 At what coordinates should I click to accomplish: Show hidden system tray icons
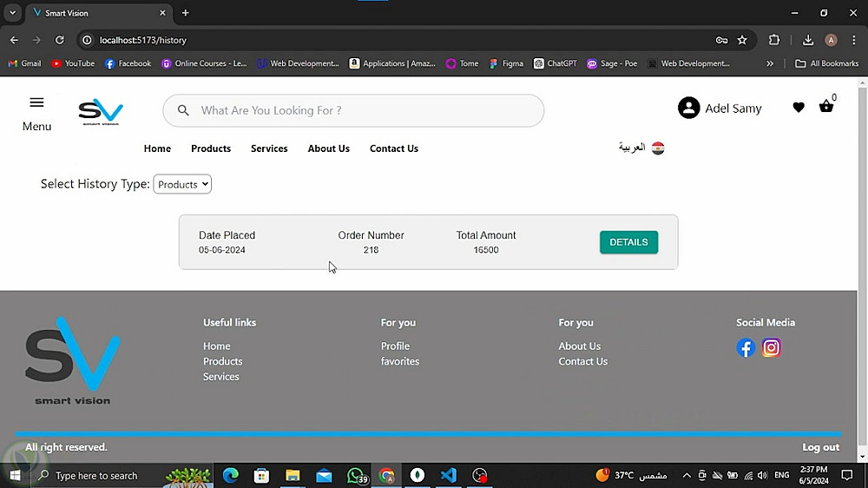pyautogui.click(x=687, y=475)
